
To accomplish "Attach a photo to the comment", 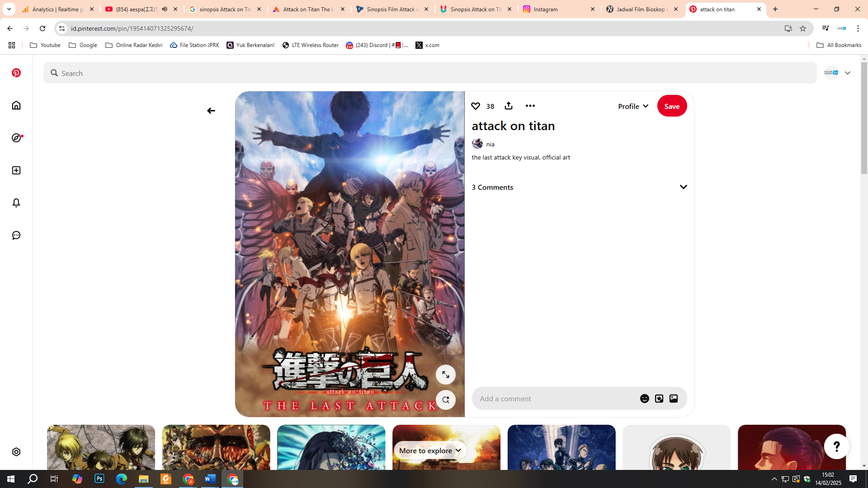I will click(x=674, y=399).
